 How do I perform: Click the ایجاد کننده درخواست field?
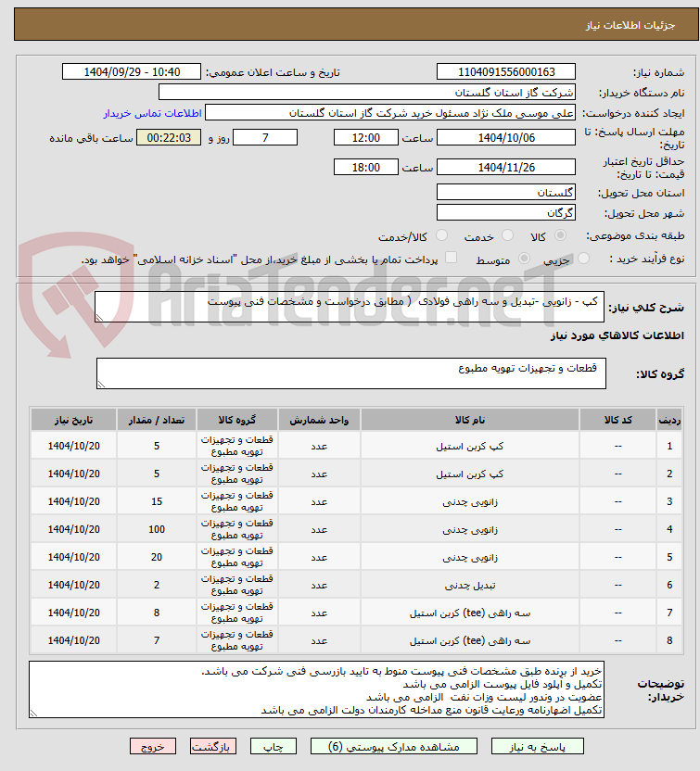[390, 113]
